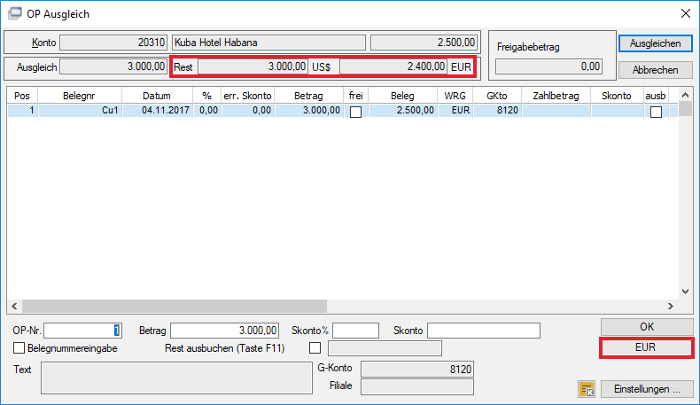Screen dimensions: 700x405
Task: Click the horizontal scroll left arrow
Action: [x=14, y=306]
